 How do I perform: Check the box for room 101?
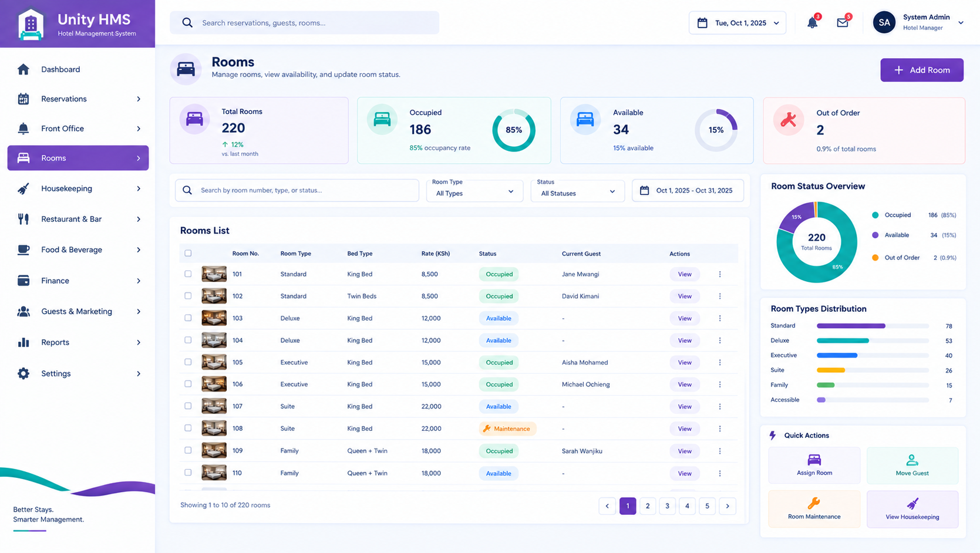(x=188, y=274)
